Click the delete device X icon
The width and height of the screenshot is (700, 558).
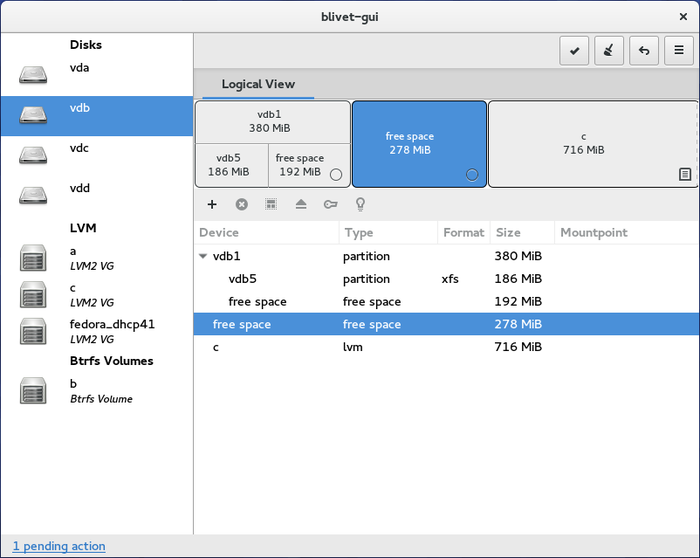tap(241, 204)
